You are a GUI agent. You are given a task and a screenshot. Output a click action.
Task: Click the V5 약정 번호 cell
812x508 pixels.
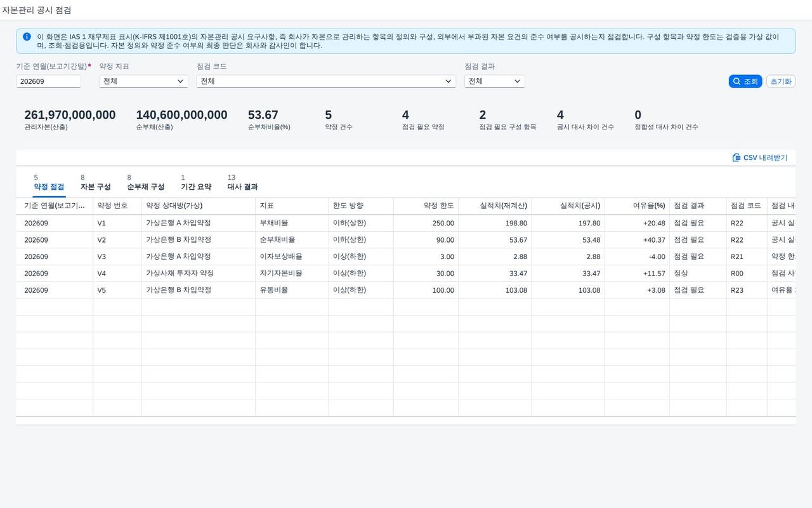pos(117,290)
